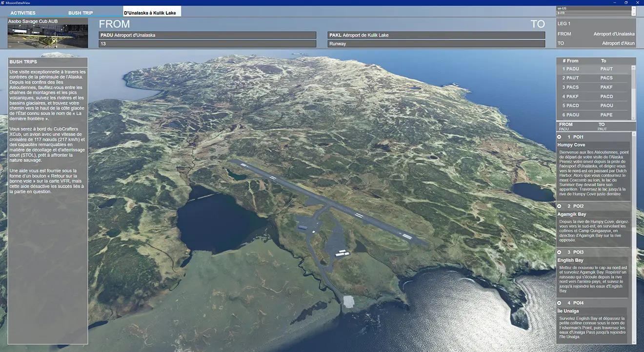Select leg 3 PACS to PAKF

pos(594,87)
